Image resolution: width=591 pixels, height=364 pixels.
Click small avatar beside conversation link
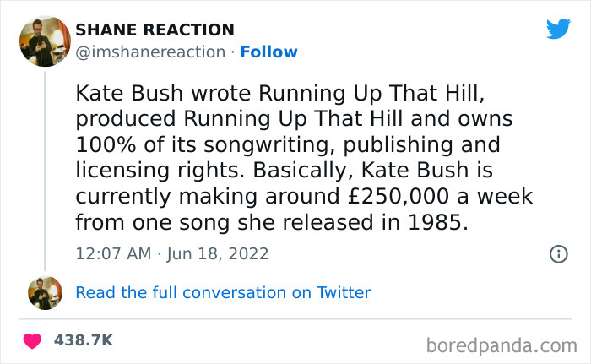45,293
